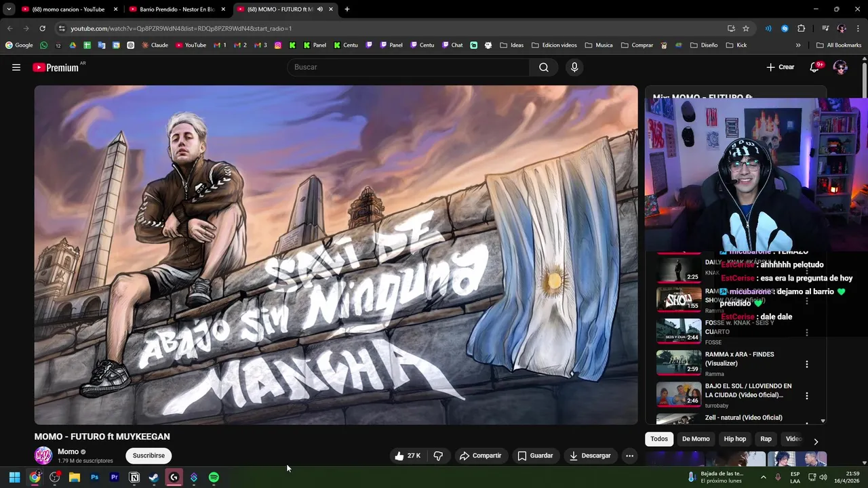Viewport: 868px width, 488px height.
Task: Open the Shazam extension icon
Action: pos(785,28)
